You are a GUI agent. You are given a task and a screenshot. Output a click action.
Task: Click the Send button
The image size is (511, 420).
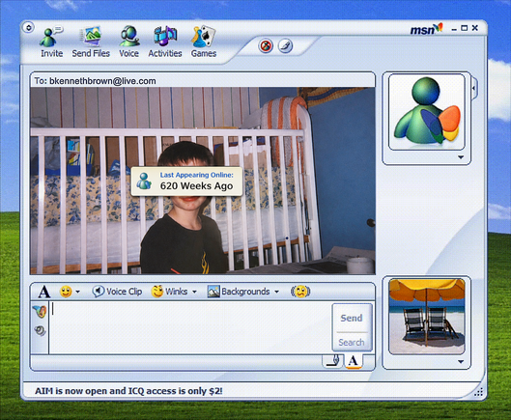coord(352,318)
